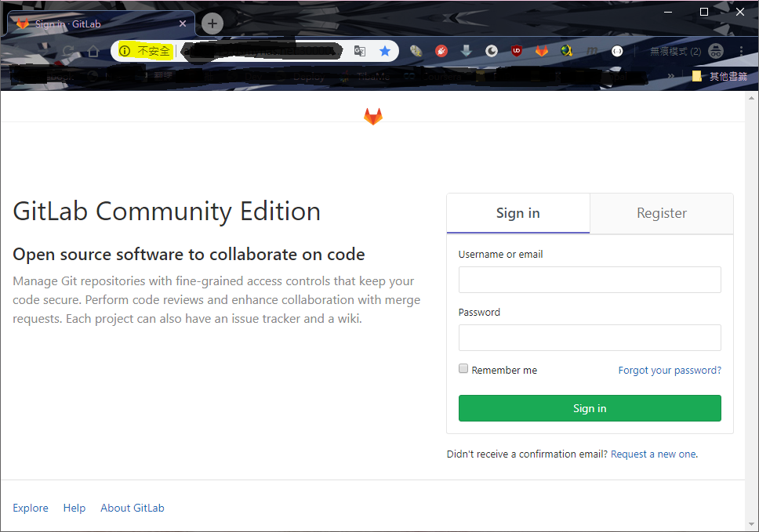Open the Dark Reader moon extension icon
The image size is (759, 532).
coord(492,50)
